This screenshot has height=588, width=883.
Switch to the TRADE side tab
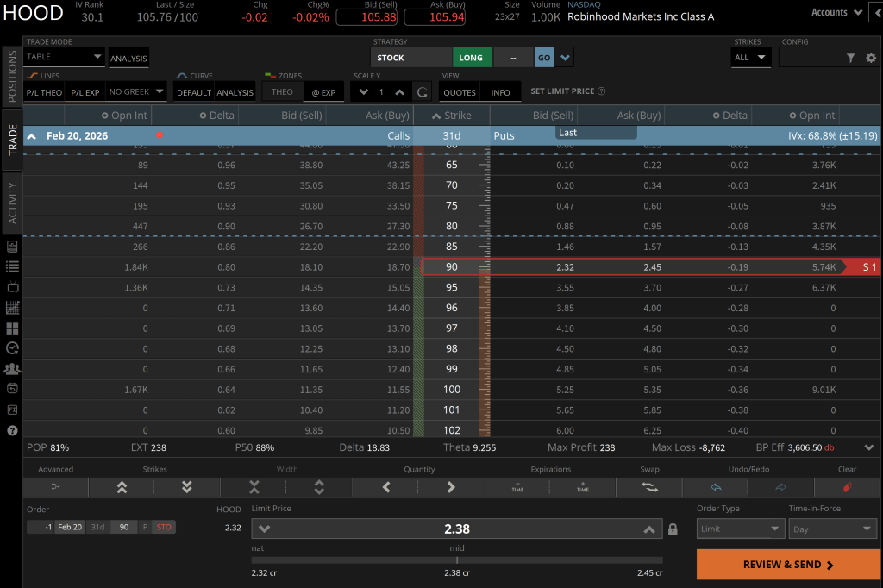(x=12, y=140)
